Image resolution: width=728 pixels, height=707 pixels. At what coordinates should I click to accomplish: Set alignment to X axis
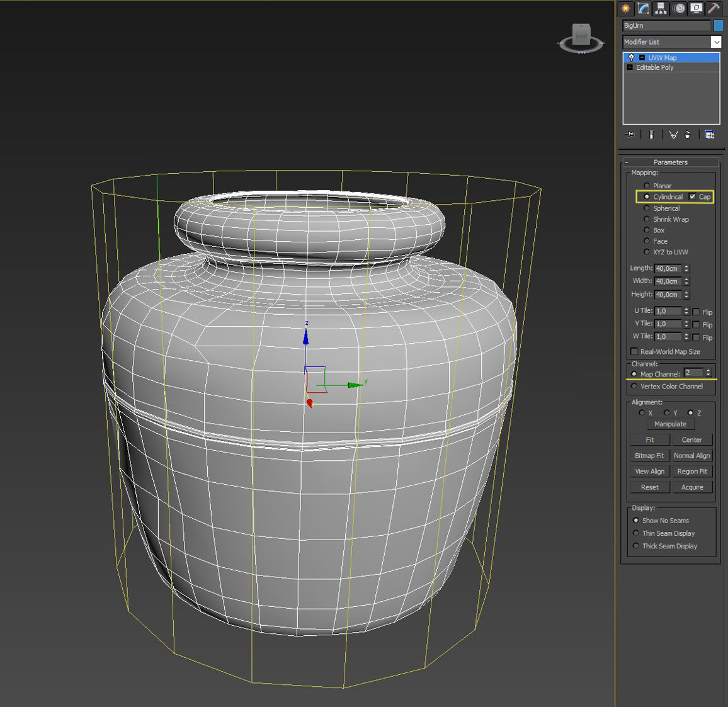[642, 413]
